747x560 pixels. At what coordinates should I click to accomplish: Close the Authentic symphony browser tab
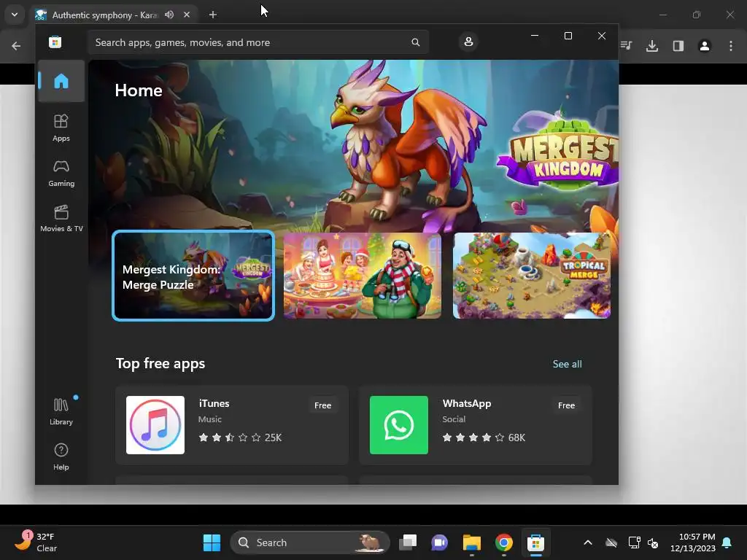[x=187, y=15]
